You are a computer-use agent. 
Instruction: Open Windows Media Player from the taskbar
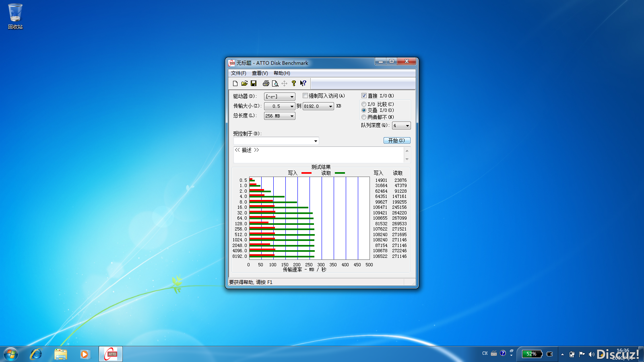pyautogui.click(x=85, y=354)
